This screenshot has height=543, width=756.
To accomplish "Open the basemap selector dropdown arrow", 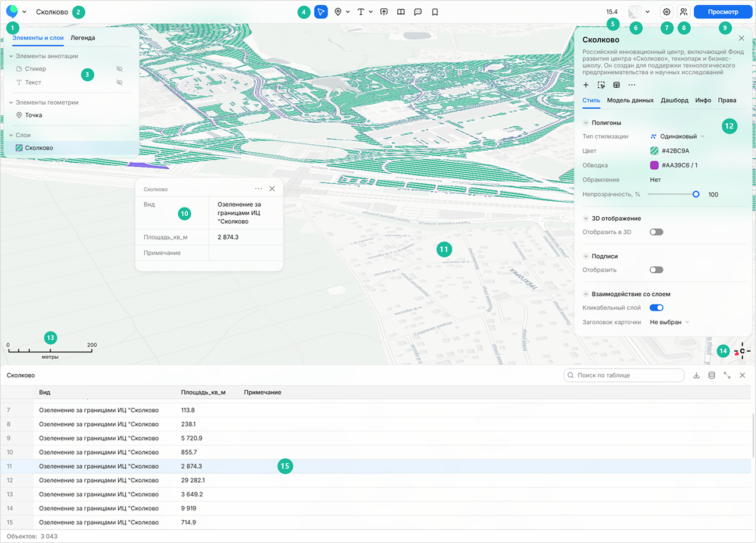I will 647,12.
